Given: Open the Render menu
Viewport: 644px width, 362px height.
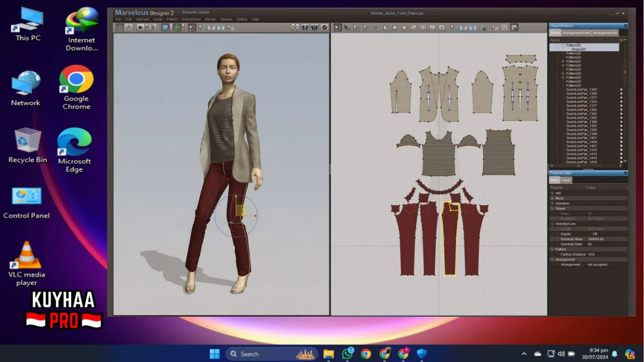Looking at the screenshot, I should 210,19.
